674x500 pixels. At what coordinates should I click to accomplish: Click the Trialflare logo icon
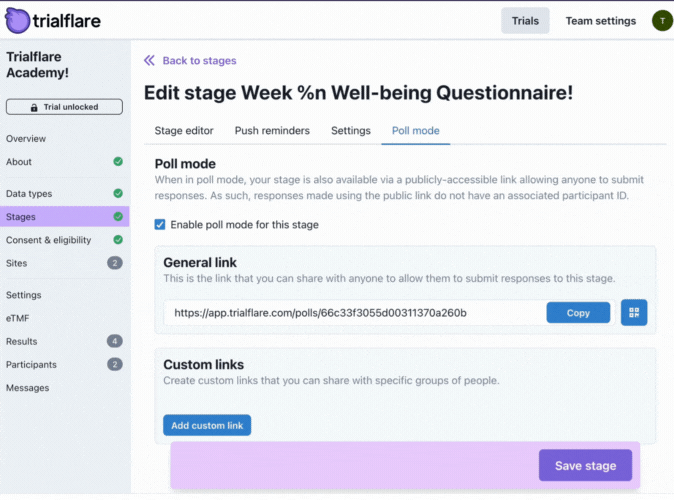(x=17, y=20)
